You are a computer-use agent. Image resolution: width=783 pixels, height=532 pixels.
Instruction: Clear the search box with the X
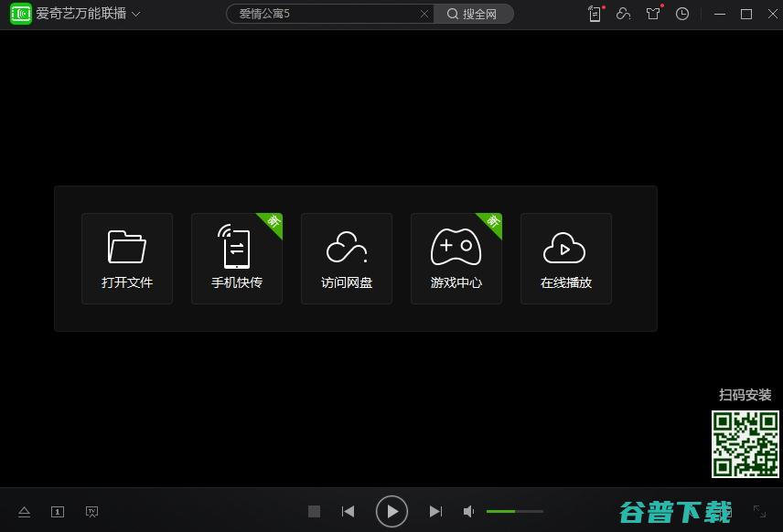click(x=424, y=14)
